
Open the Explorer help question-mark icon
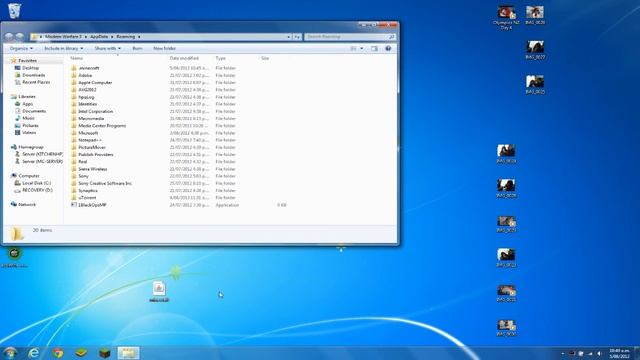(x=388, y=48)
